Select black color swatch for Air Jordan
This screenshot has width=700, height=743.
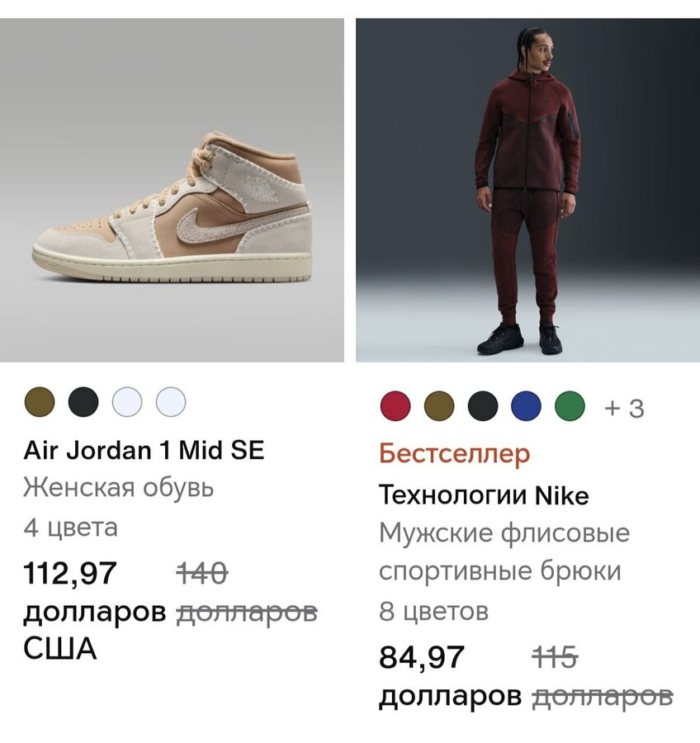(x=83, y=402)
